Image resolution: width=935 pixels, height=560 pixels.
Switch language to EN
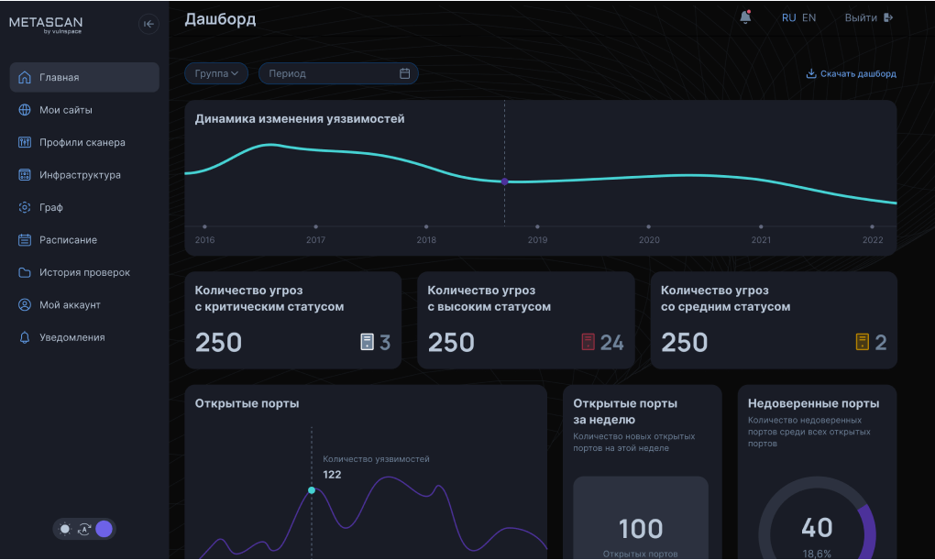[808, 17]
